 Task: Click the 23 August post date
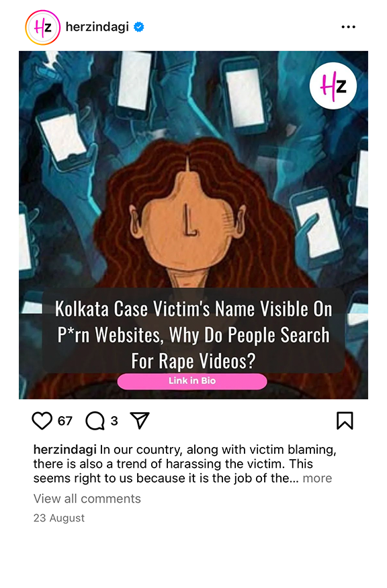59,518
